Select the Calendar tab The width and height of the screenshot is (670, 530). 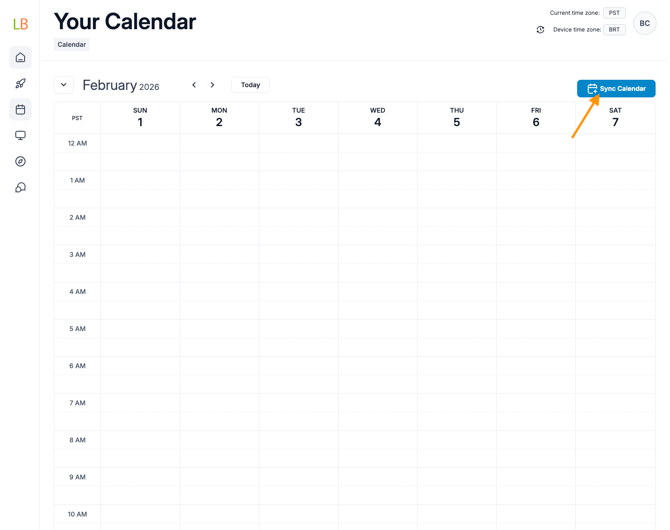71,45
